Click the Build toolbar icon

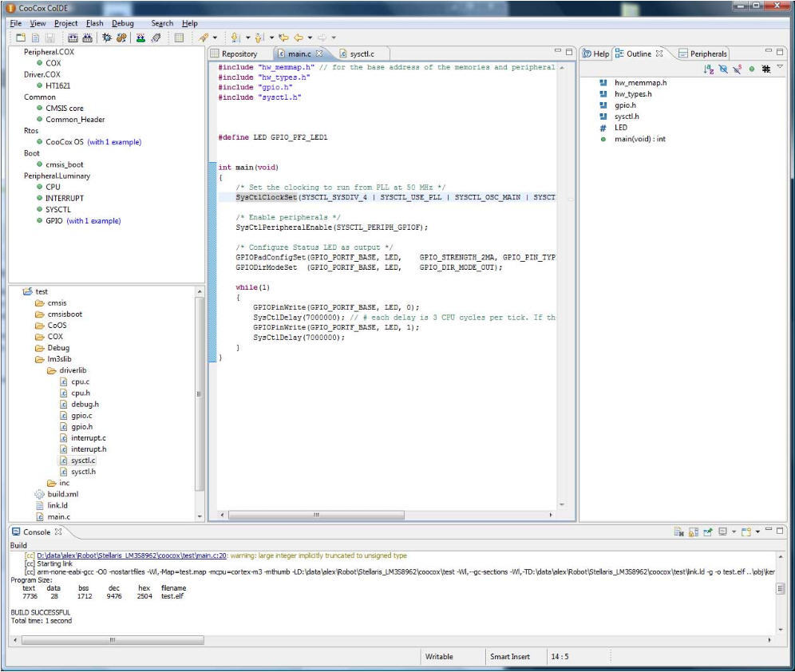(x=73, y=38)
